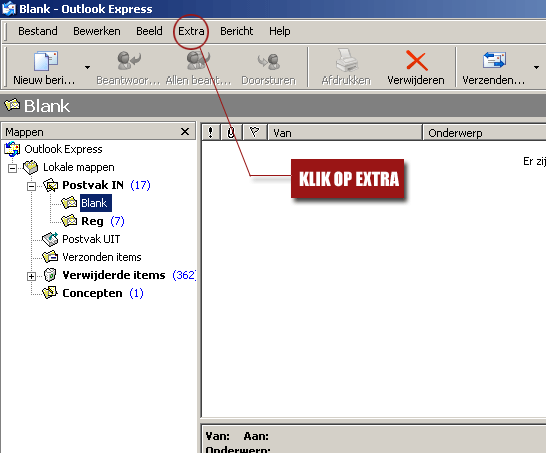
Task: Select the Concepten folder
Action: point(92,293)
